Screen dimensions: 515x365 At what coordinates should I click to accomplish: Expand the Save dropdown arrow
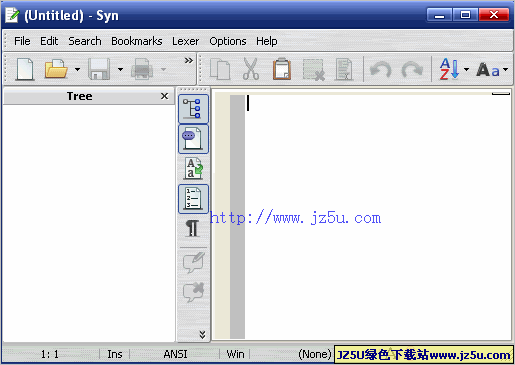120,69
